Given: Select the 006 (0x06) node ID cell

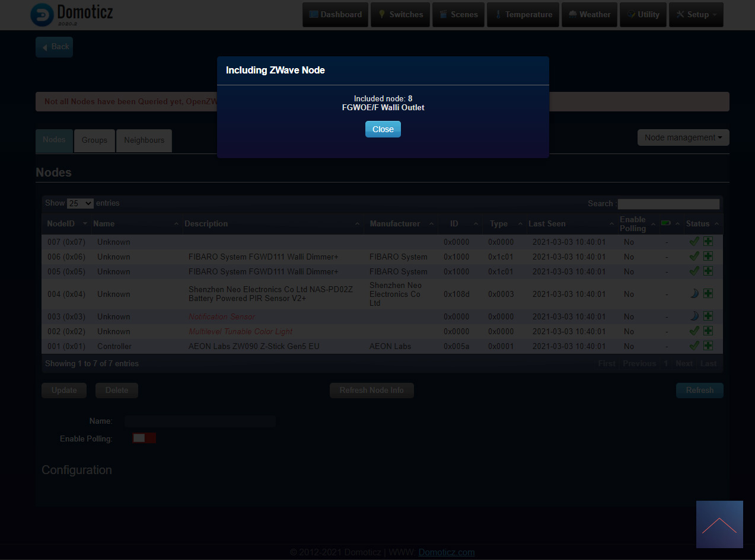Looking at the screenshot, I should [x=66, y=257].
